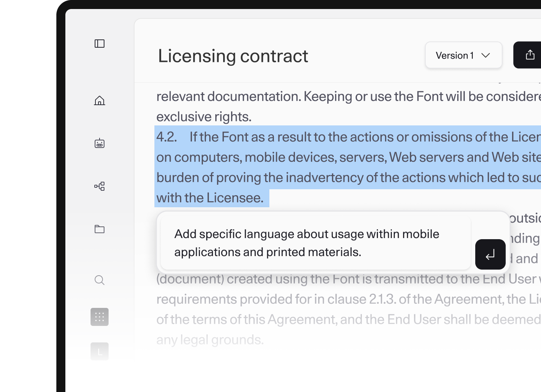This screenshot has height=392, width=541.
Task: Click the L user avatar
Action: [x=100, y=351]
